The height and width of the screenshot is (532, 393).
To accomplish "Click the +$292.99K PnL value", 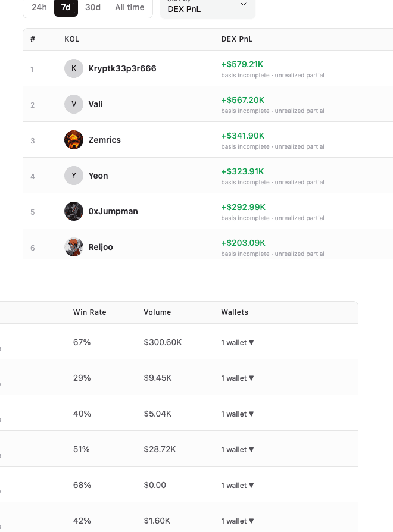I will [x=243, y=207].
